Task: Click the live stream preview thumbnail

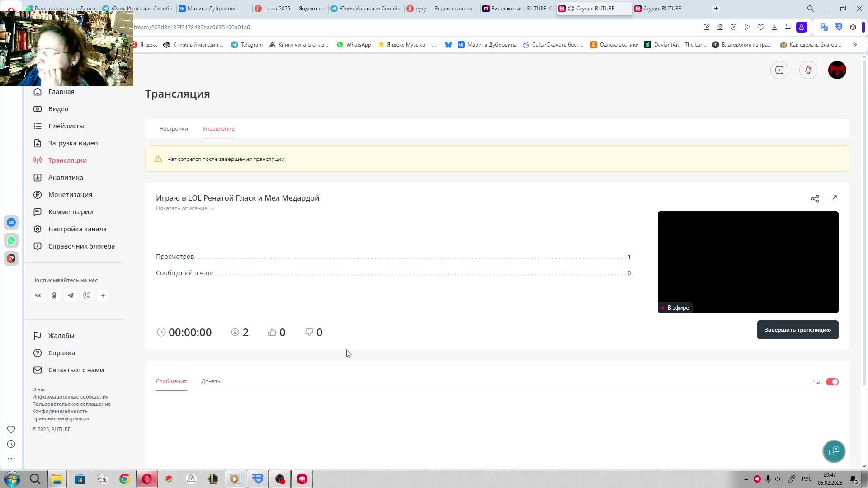Action: [748, 262]
